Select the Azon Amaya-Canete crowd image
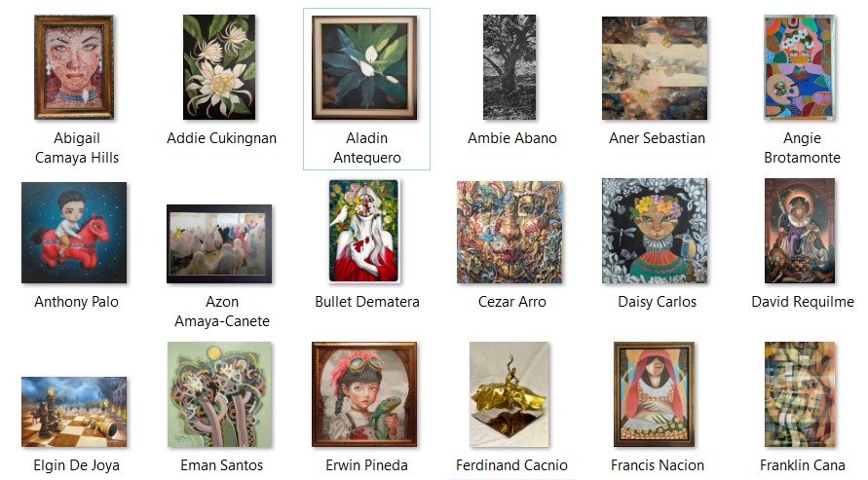Viewport: 868px width, 480px height. coord(219,243)
